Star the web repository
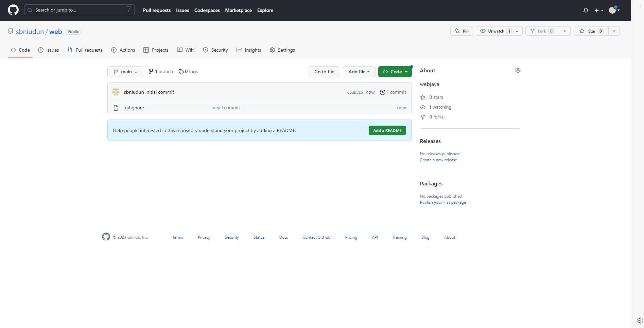 click(591, 31)
